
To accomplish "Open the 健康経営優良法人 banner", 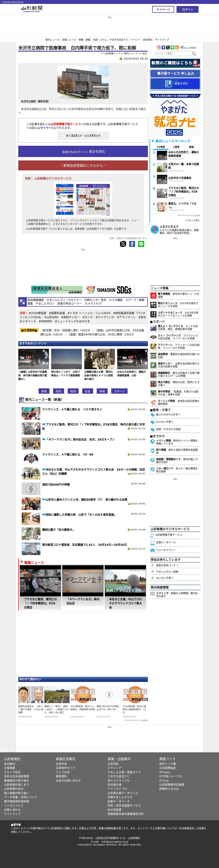I will tap(57, 290).
